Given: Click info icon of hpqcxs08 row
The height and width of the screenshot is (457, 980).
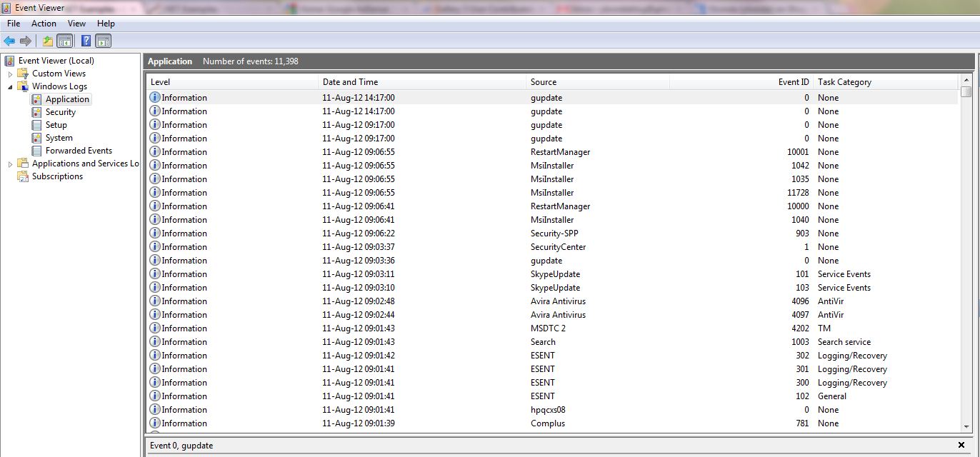Looking at the screenshot, I should 155,409.
